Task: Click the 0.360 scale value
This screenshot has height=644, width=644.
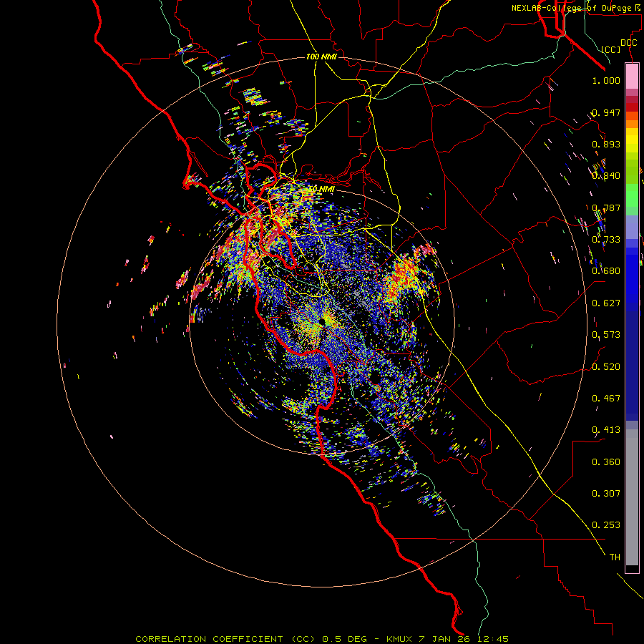Action: pos(606,462)
